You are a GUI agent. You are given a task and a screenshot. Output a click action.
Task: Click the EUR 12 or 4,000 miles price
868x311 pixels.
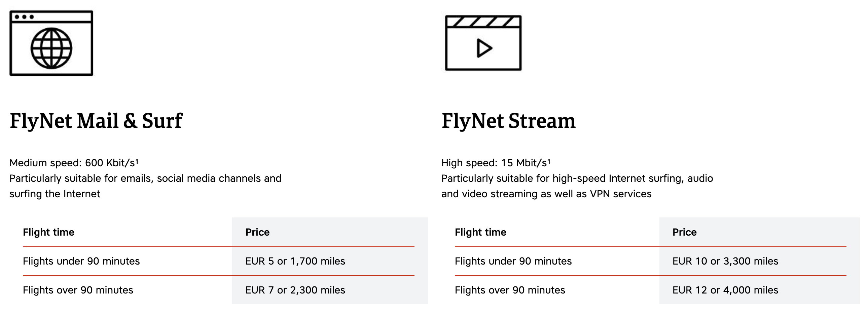pyautogui.click(x=725, y=290)
